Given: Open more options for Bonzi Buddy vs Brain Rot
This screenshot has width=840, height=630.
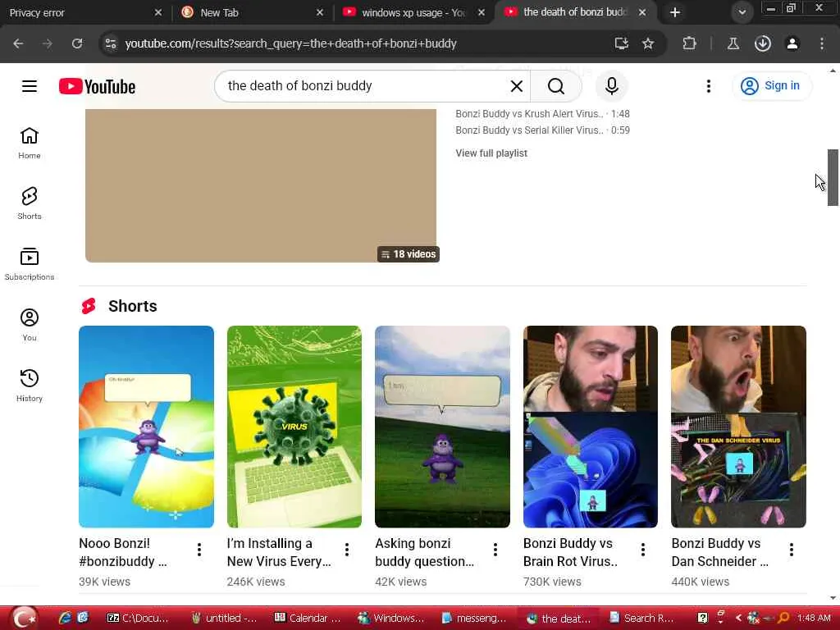Looking at the screenshot, I should coord(643,550).
